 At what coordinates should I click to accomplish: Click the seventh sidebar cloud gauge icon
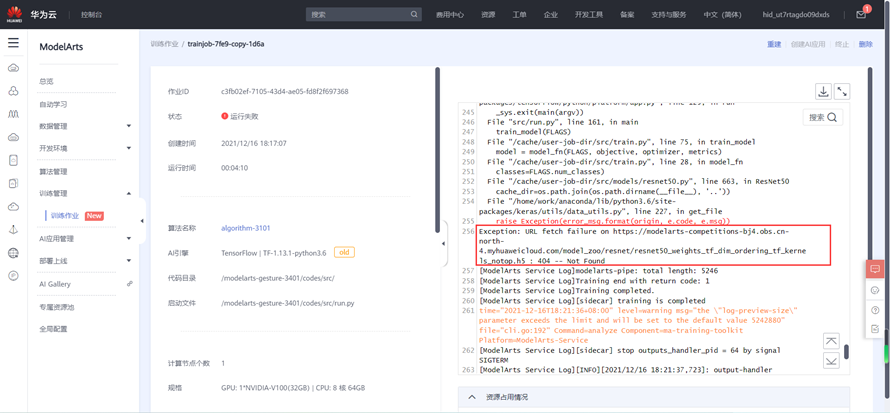14,206
